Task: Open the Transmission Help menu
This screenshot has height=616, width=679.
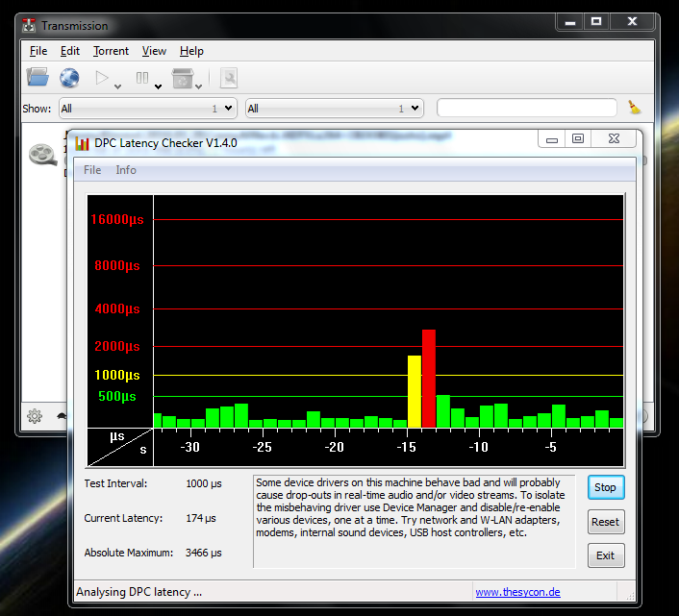Action: click(x=191, y=51)
